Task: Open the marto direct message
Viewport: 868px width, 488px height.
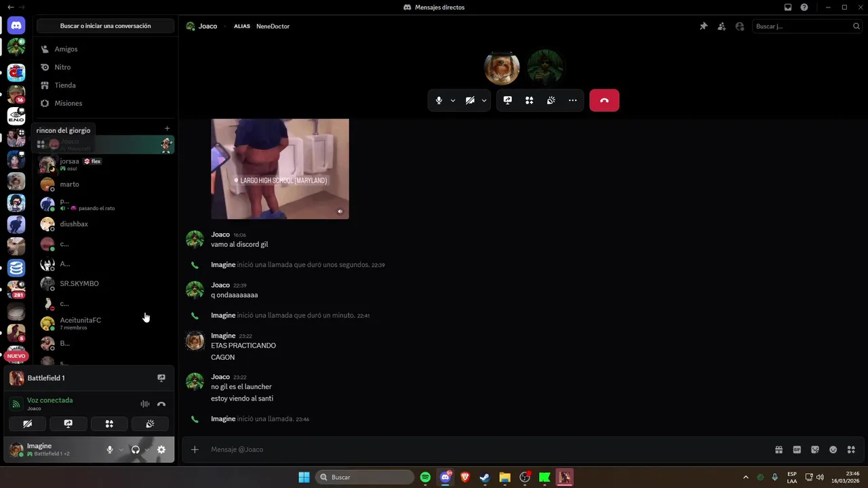Action: tap(106, 184)
